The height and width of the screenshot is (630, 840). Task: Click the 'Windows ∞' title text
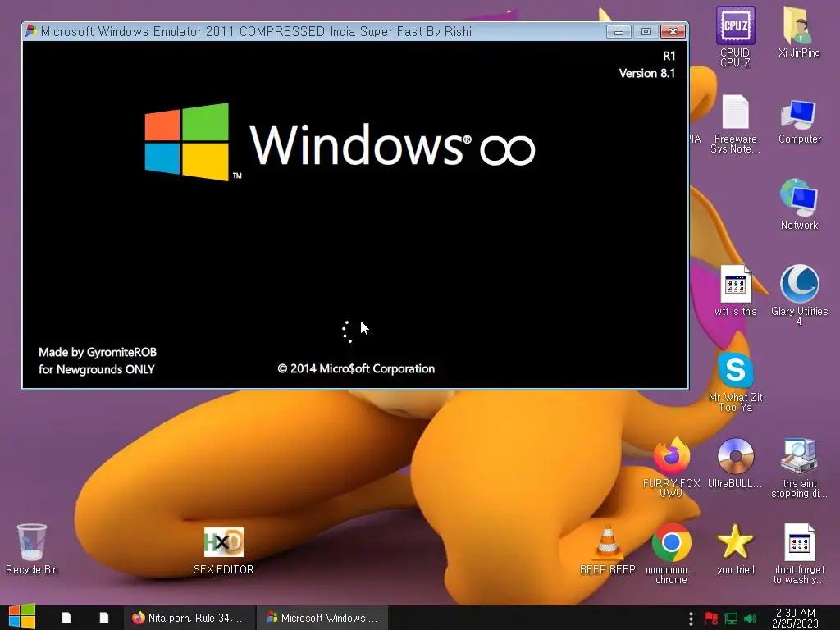point(392,144)
